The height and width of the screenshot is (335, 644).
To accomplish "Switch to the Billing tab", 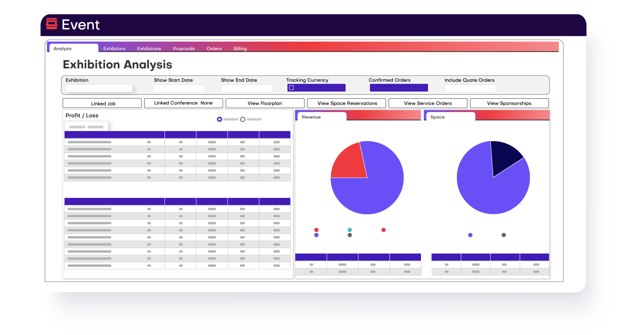I will 240,48.
